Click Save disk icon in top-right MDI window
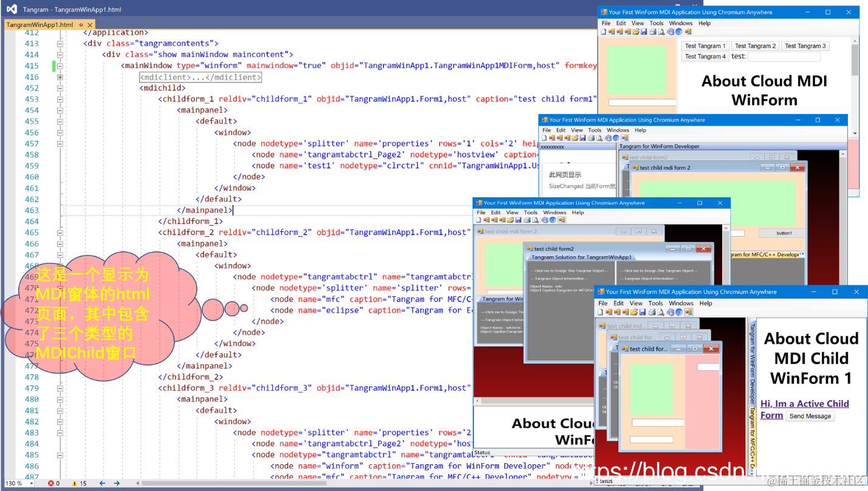 click(x=644, y=32)
